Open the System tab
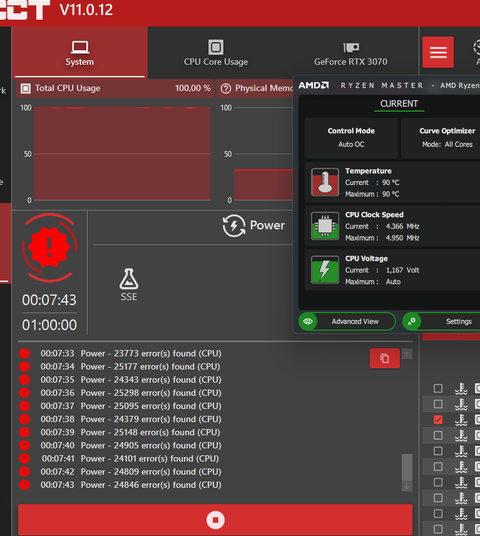This screenshot has width=480, height=536. tap(80, 53)
